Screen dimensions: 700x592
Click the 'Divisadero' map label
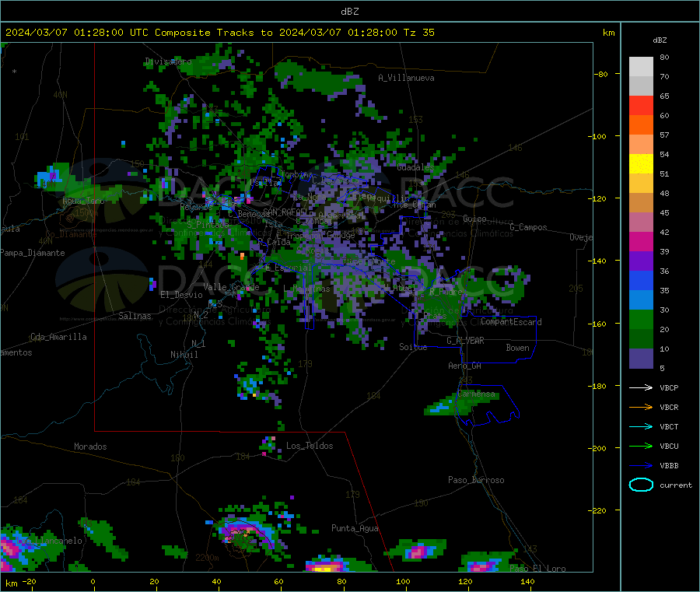(x=168, y=61)
